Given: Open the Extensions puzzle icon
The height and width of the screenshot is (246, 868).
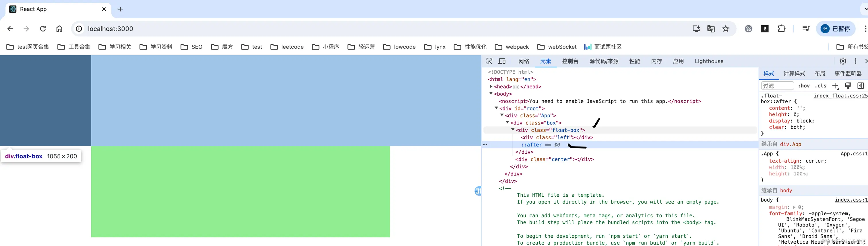Looking at the screenshot, I should coord(781,29).
